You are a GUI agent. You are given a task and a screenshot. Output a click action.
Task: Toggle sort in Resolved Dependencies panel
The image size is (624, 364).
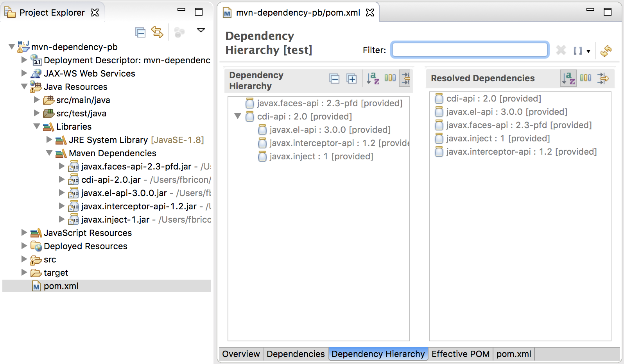pyautogui.click(x=568, y=79)
